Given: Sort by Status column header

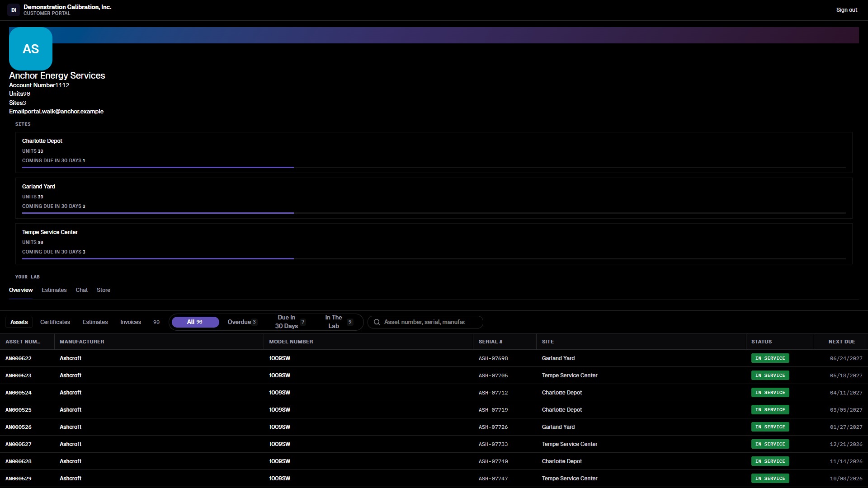Looking at the screenshot, I should click(x=780, y=342).
